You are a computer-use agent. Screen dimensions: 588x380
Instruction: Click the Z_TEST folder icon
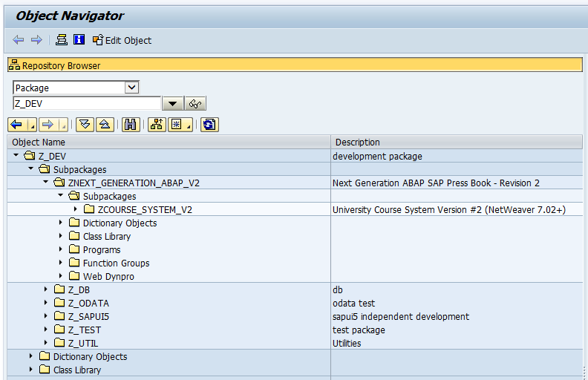pyautogui.click(x=59, y=329)
